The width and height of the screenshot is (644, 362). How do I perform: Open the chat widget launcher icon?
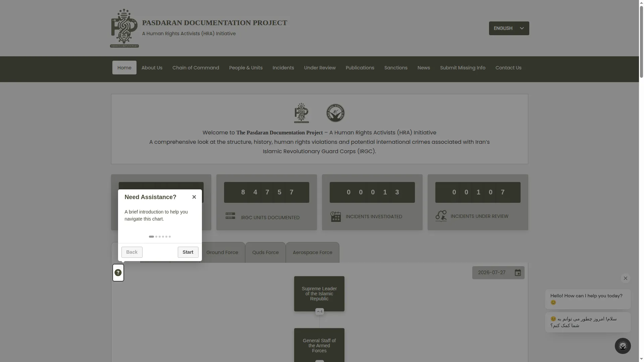(x=623, y=346)
